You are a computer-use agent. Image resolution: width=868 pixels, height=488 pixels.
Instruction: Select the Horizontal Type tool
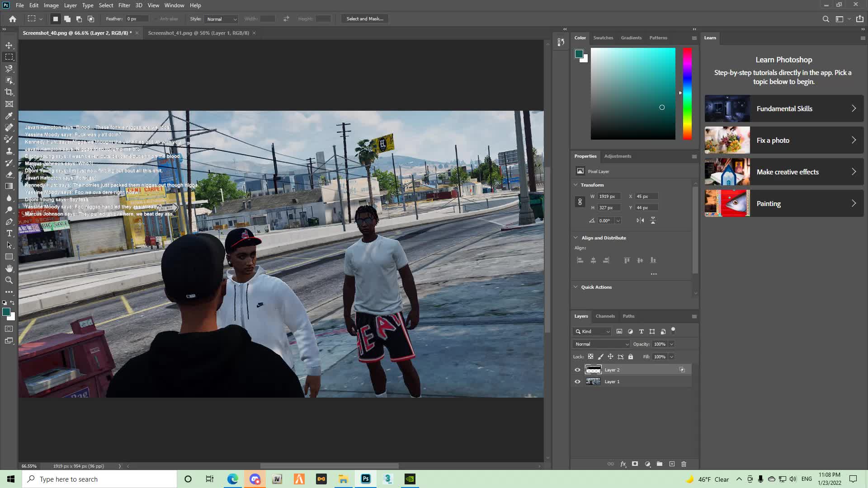[x=9, y=233]
